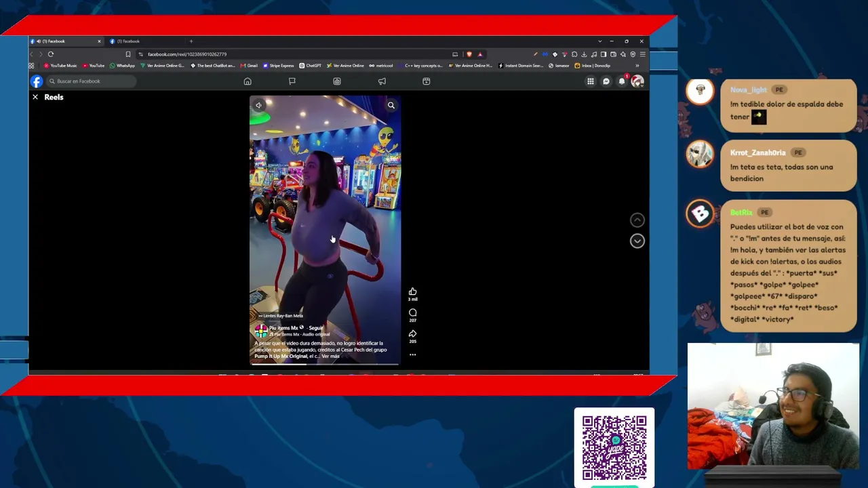Screen dimensions: 868x488
Task: Open the browser extensions puzzle icon
Action: coord(574,54)
